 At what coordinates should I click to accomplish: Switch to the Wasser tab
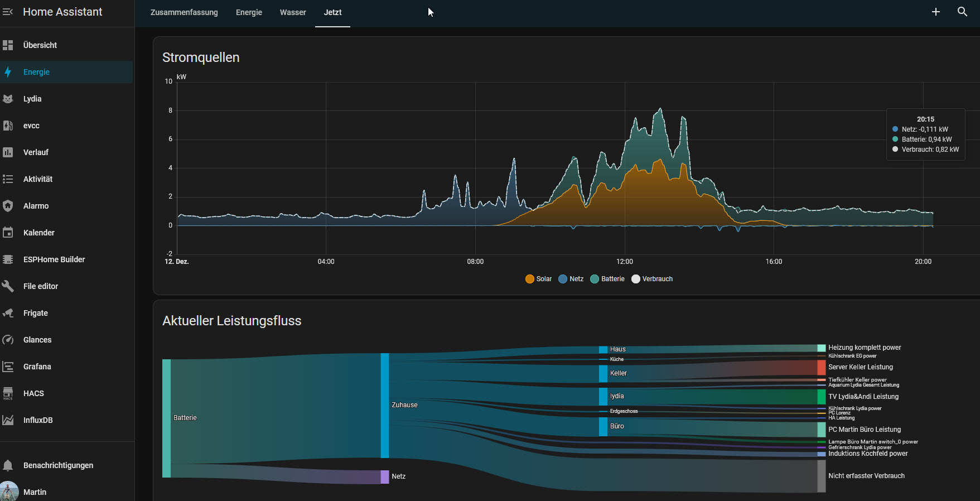click(293, 12)
